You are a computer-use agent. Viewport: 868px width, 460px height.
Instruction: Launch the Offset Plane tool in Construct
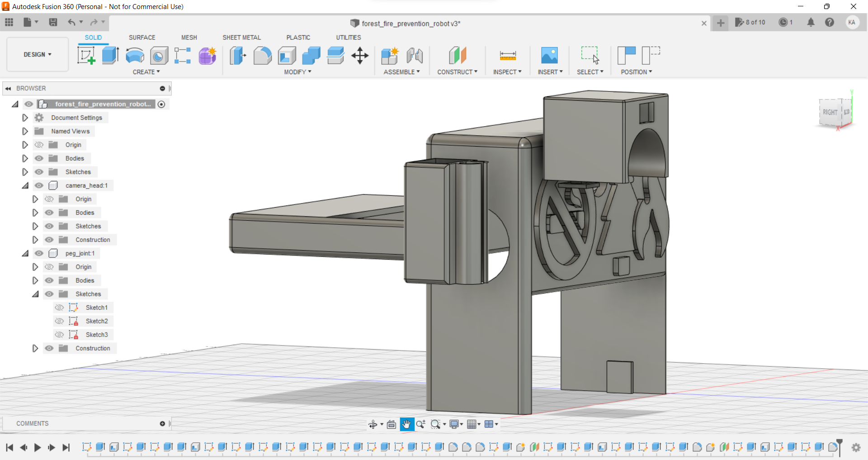(x=458, y=55)
